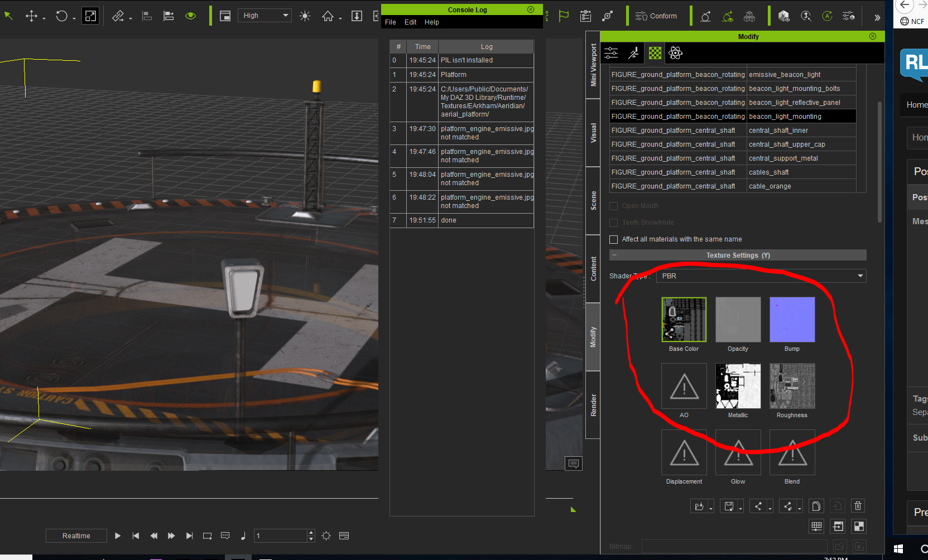Open the home view dropdown arrow
Viewport: 928px width, 560px height.
click(340, 18)
